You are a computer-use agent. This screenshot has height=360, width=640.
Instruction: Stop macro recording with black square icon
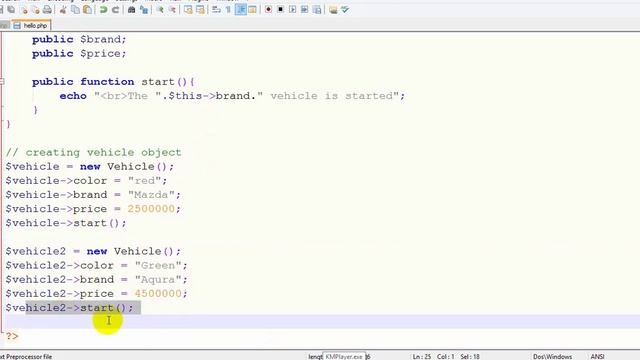(x=280, y=9)
